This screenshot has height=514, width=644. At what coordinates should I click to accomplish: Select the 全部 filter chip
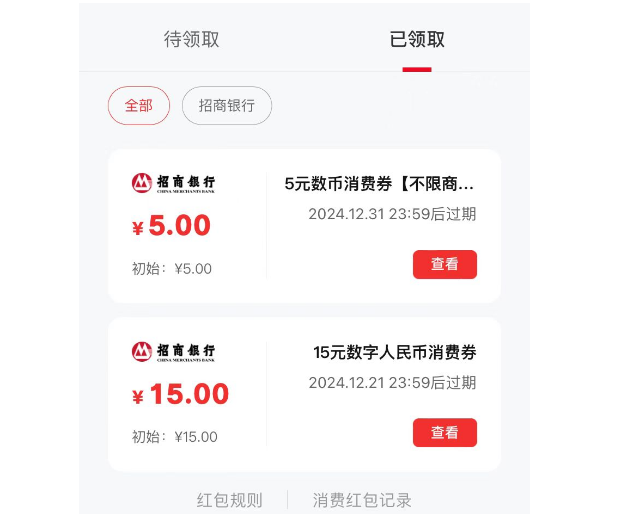[139, 106]
